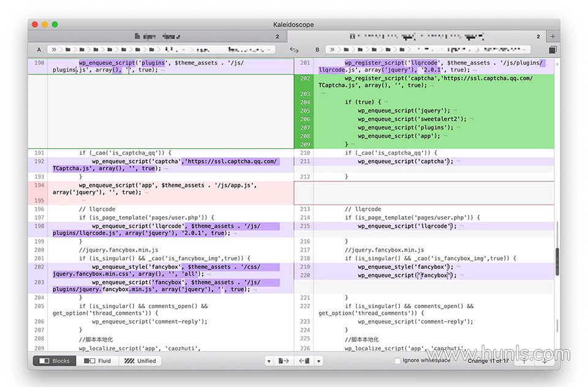The width and height of the screenshot is (588, 387).
Task: Click the copy-to-left merge arrow button
Action: coord(304,361)
